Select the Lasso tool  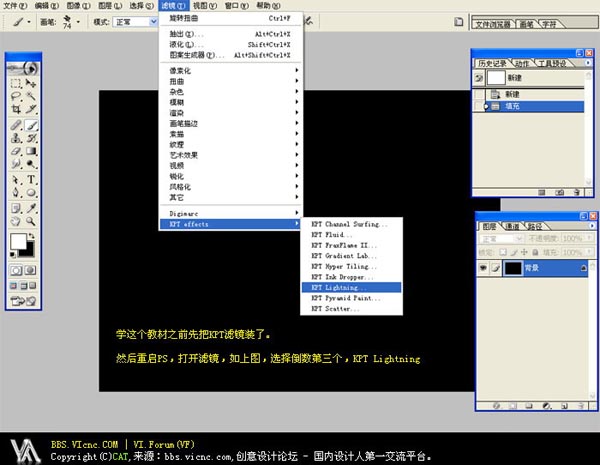16,96
